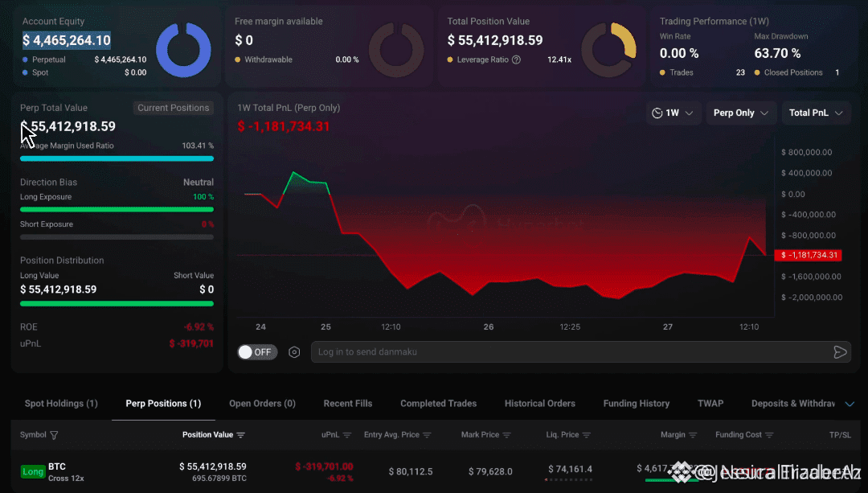Click the Free margin donut chart

pyautogui.click(x=395, y=50)
